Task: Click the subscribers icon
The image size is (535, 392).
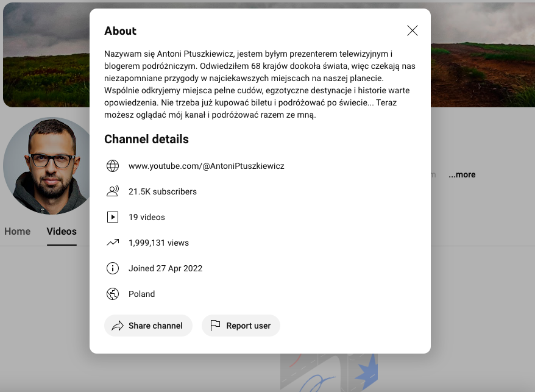Action: 113,191
